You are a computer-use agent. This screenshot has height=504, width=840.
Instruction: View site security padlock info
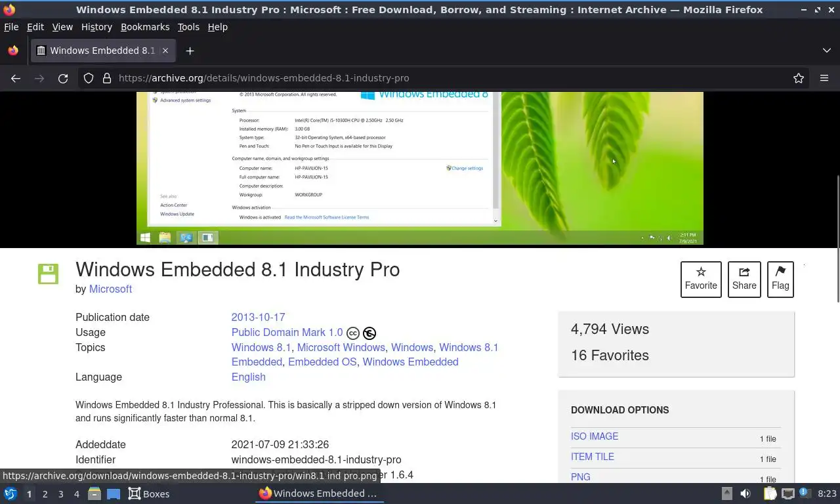point(107,78)
